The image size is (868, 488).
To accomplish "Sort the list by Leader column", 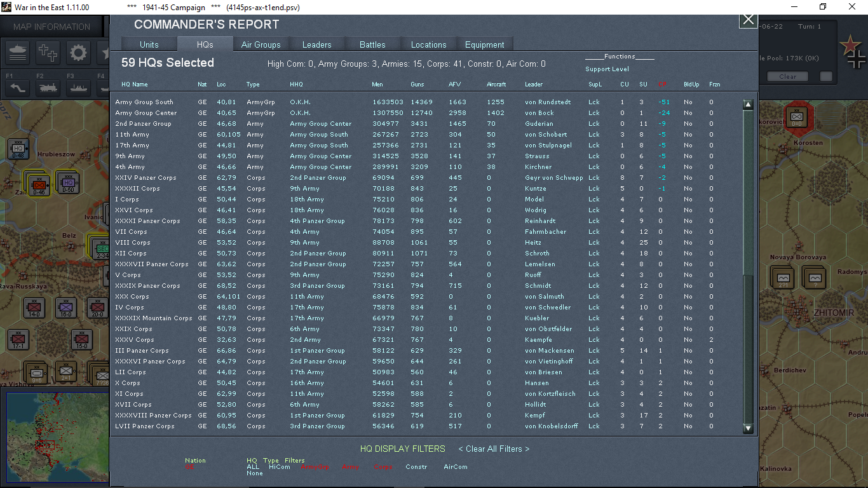I will tap(534, 85).
